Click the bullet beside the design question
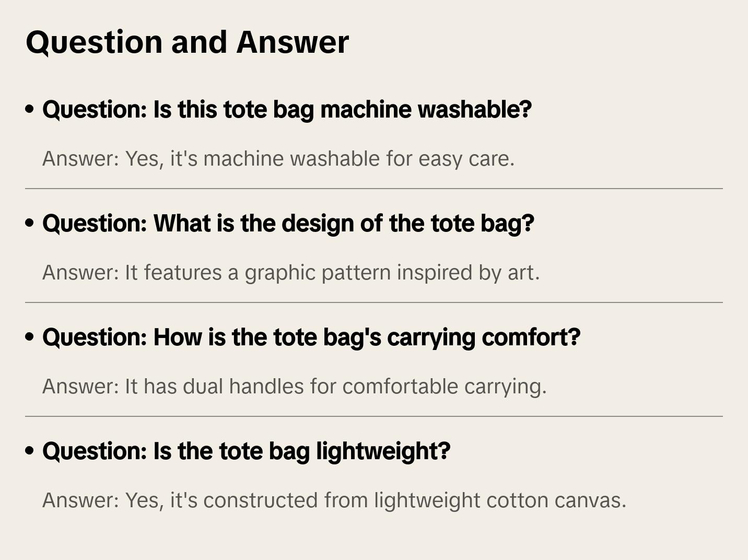Image resolution: width=748 pixels, height=560 pixels. (30, 223)
